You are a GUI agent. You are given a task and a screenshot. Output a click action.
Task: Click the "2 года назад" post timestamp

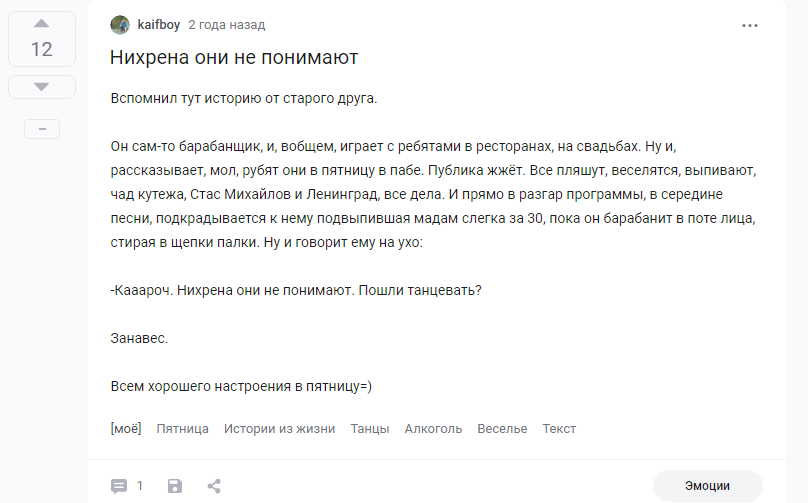(x=227, y=25)
